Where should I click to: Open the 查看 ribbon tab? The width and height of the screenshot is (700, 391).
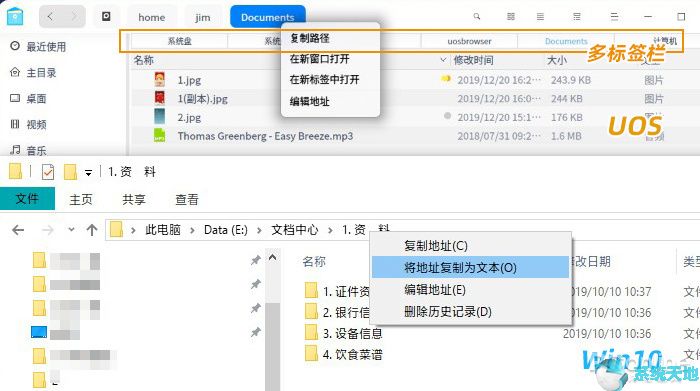point(187,199)
